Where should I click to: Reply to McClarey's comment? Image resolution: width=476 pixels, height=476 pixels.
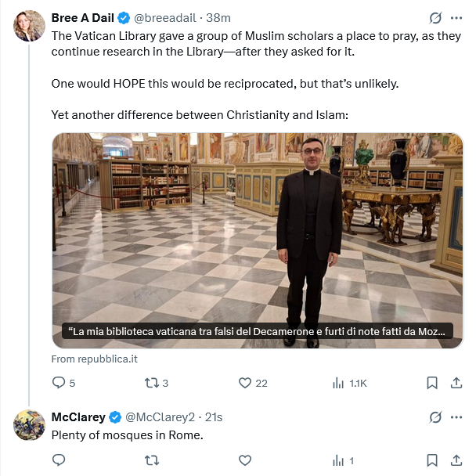59,460
